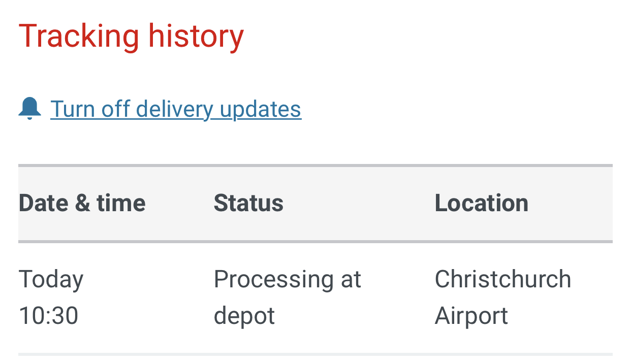Click the word Today in first row
The image size is (631, 364).
tap(51, 280)
